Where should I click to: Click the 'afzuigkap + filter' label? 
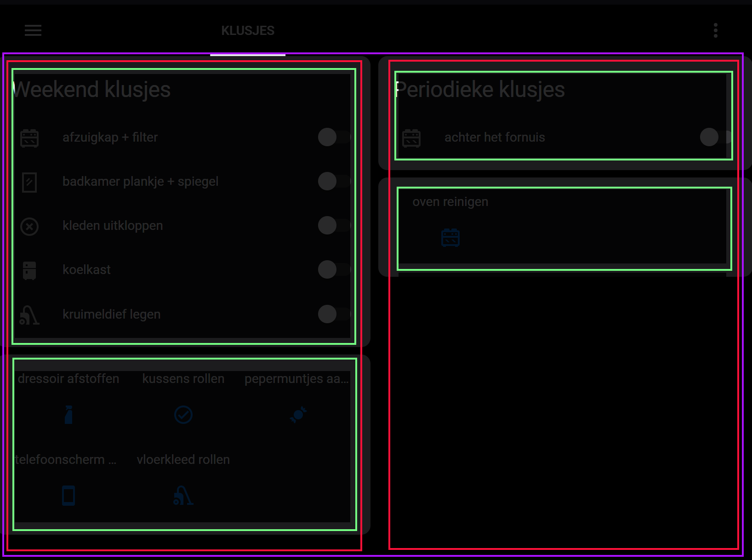click(110, 137)
